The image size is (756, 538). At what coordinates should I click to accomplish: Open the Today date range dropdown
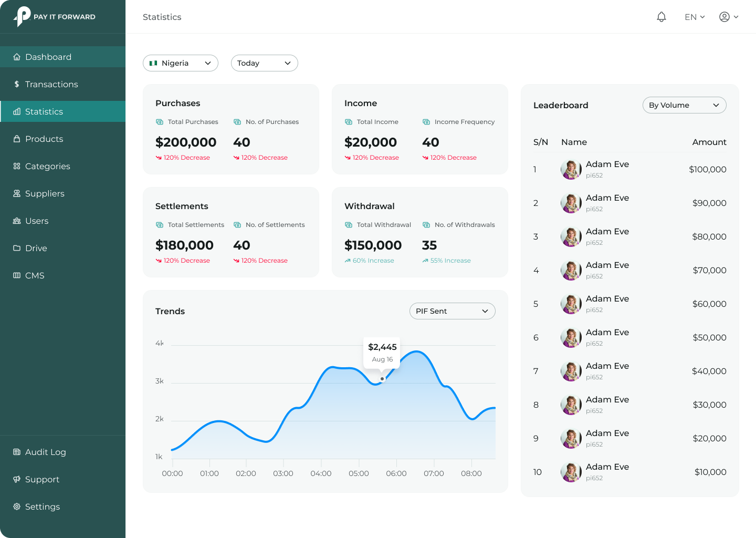click(x=265, y=63)
